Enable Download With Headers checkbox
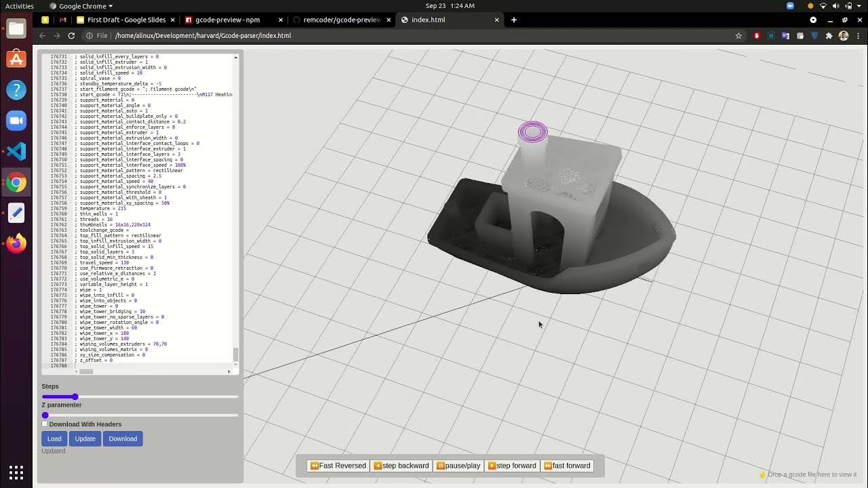The image size is (868, 488). (45, 424)
